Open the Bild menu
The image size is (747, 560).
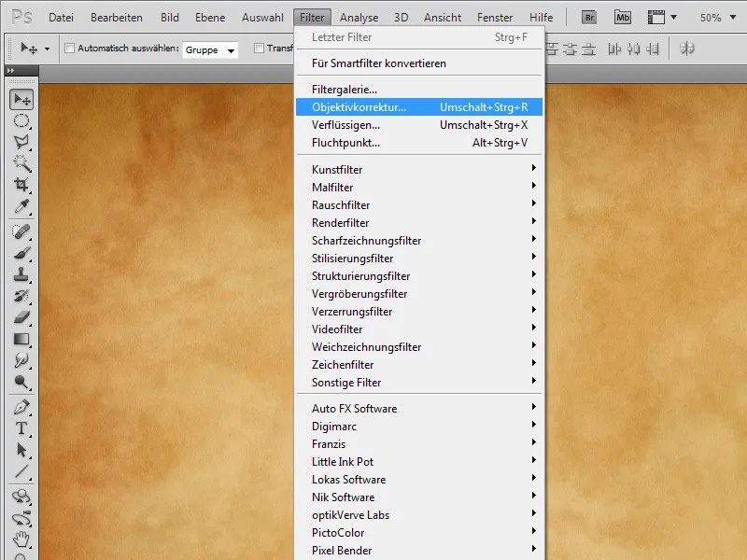pyautogui.click(x=170, y=18)
